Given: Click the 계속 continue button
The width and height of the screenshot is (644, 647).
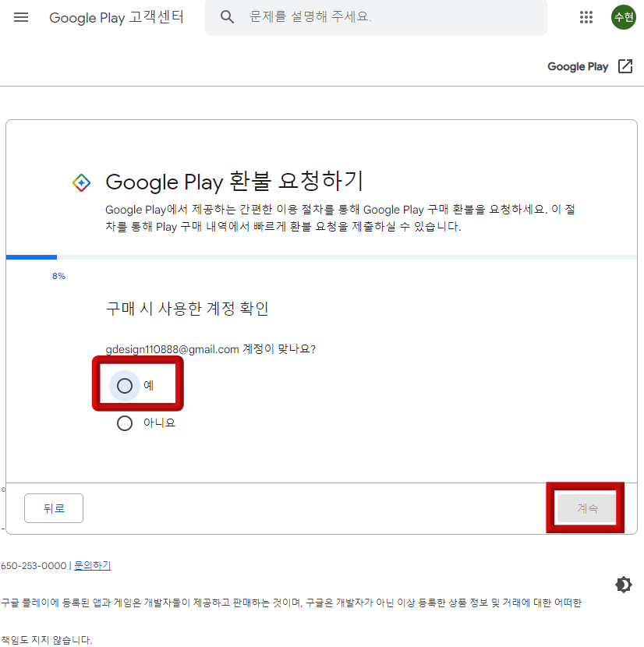Looking at the screenshot, I should pyautogui.click(x=586, y=507).
